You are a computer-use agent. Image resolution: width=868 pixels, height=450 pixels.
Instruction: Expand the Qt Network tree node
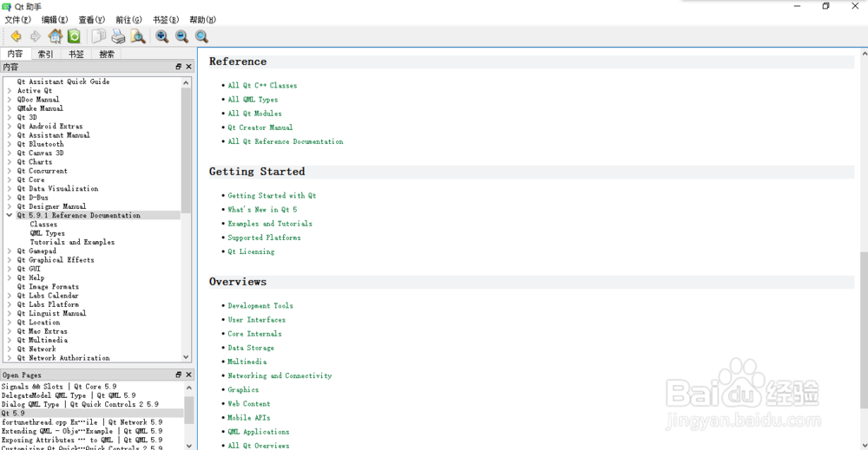[x=10, y=349]
